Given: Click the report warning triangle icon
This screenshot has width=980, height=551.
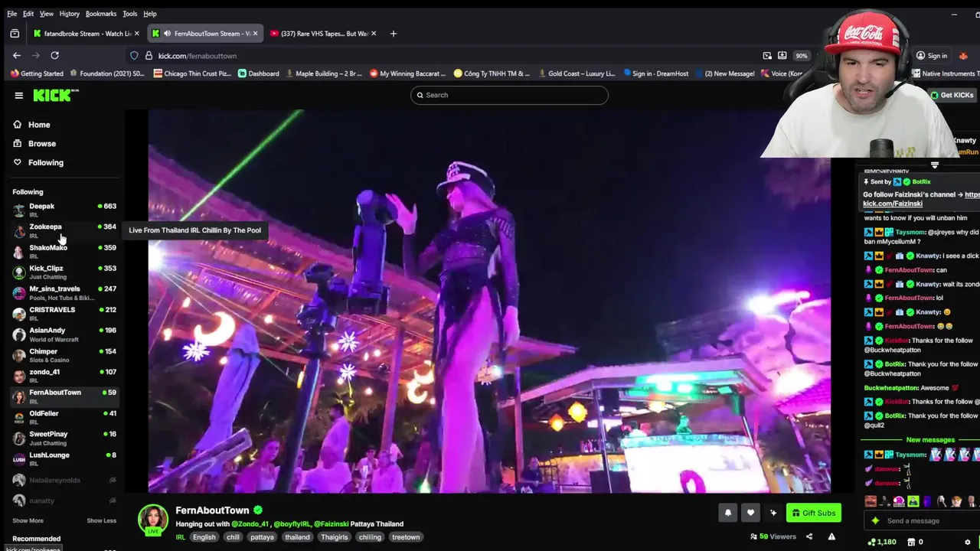Looking at the screenshot, I should coord(831,536).
